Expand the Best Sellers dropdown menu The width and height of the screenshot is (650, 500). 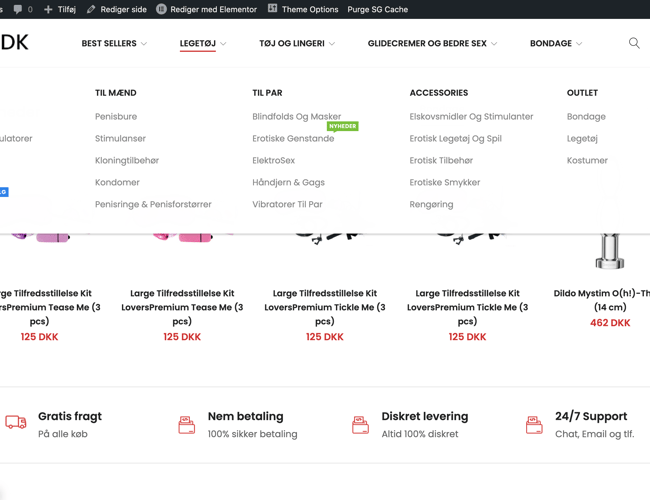114,44
